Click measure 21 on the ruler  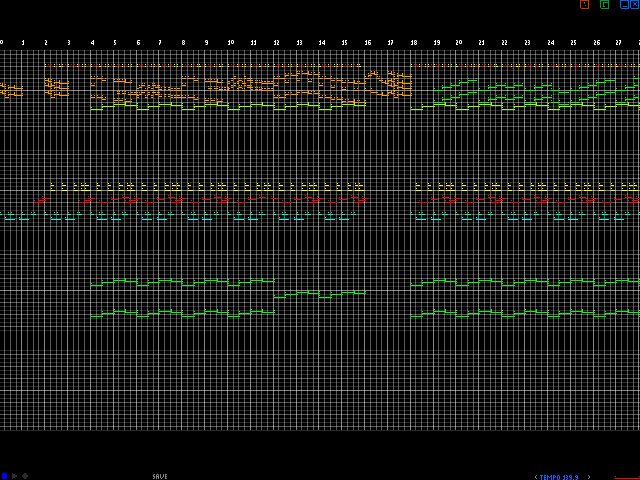482,43
